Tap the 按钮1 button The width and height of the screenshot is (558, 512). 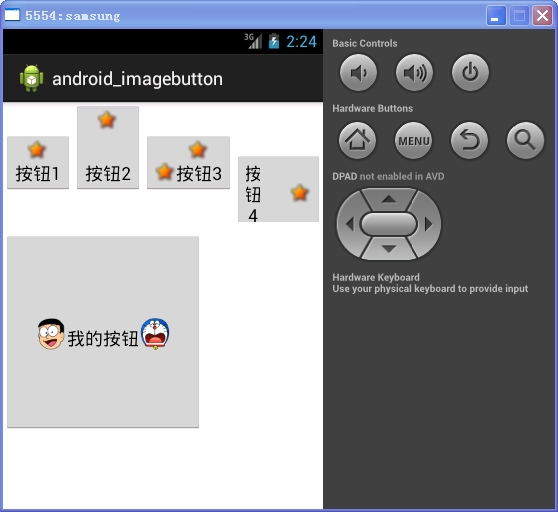[x=38, y=163]
